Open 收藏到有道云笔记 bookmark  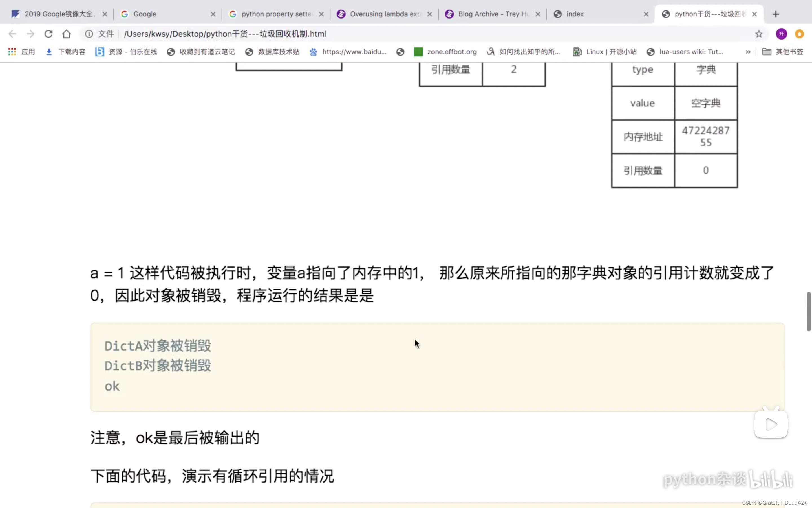(x=201, y=52)
